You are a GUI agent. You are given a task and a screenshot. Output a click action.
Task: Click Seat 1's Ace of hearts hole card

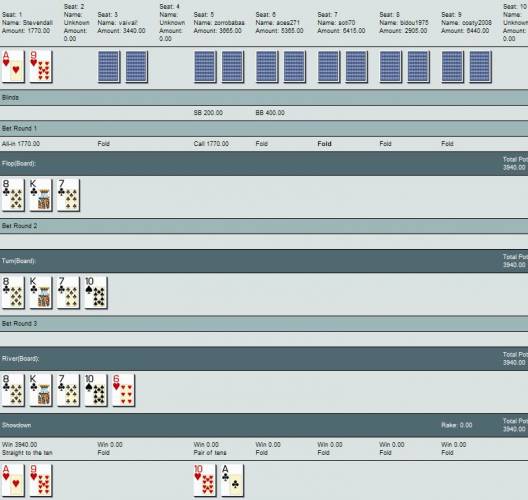pos(13,66)
